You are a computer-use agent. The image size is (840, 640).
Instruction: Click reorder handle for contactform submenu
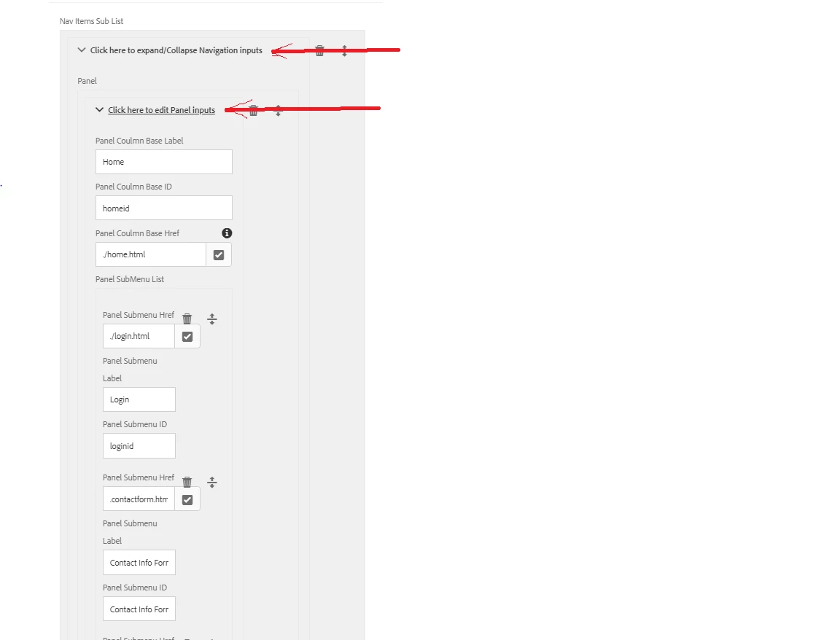coord(212,482)
